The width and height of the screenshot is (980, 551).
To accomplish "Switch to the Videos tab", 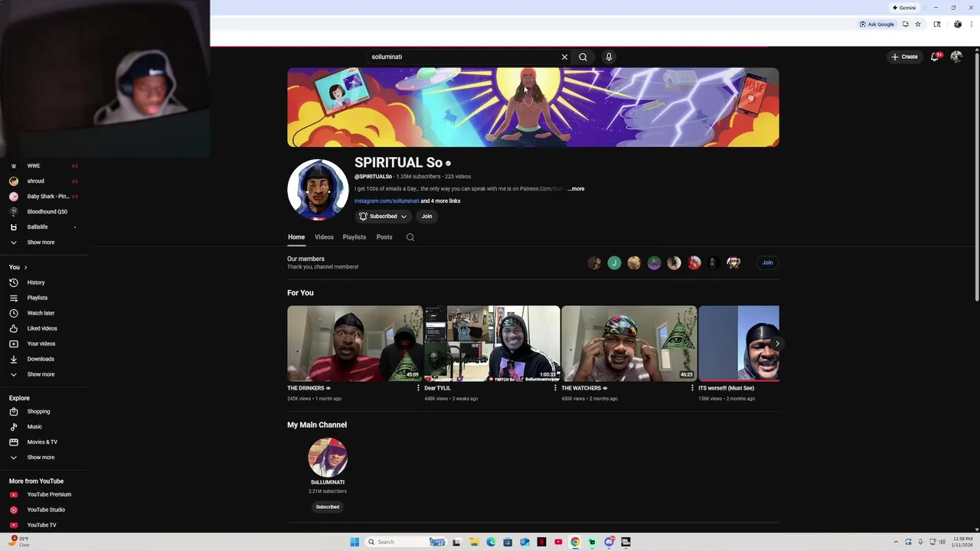I will click(x=324, y=237).
